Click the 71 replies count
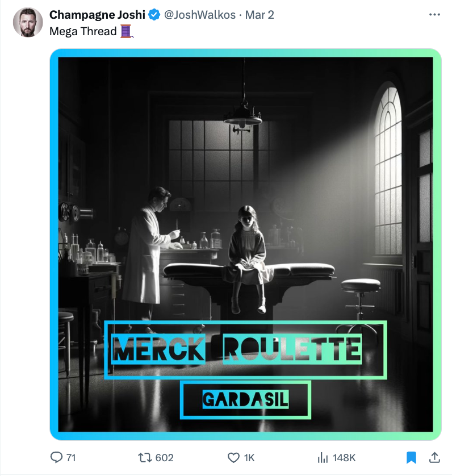Screen dimensions: 452x476 [x=71, y=457]
